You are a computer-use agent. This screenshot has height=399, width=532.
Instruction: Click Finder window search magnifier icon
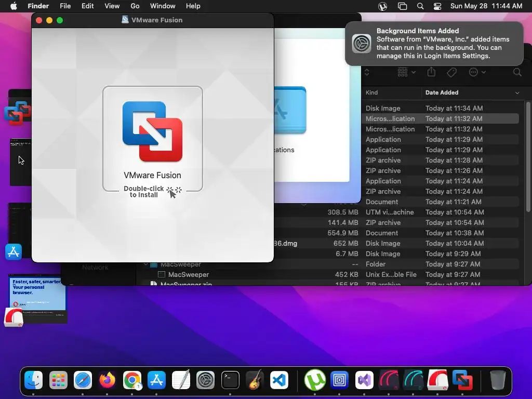517,72
